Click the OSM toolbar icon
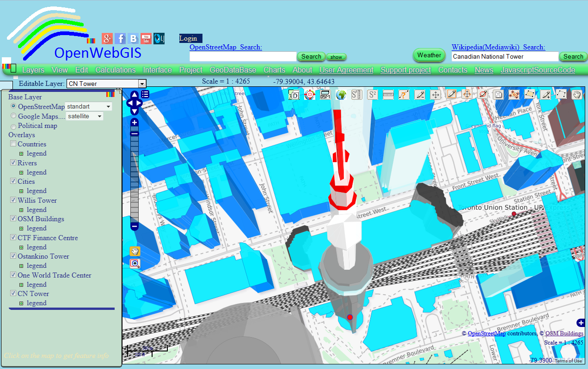Screen dimensions: 588x369 click(325, 94)
